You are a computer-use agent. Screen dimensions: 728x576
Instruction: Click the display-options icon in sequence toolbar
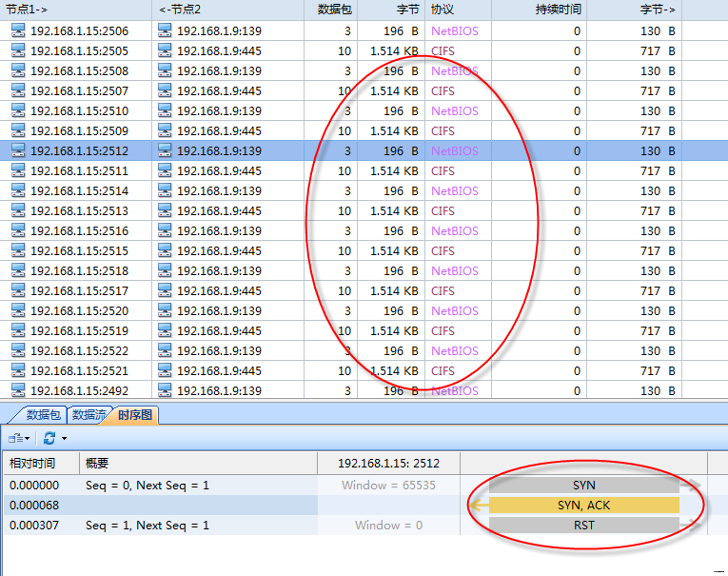pos(16,438)
